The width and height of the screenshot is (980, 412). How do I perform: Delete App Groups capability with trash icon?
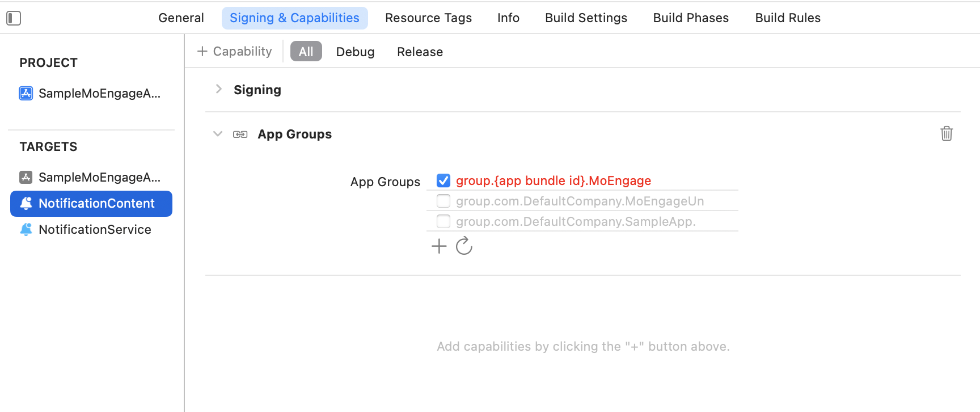947,134
